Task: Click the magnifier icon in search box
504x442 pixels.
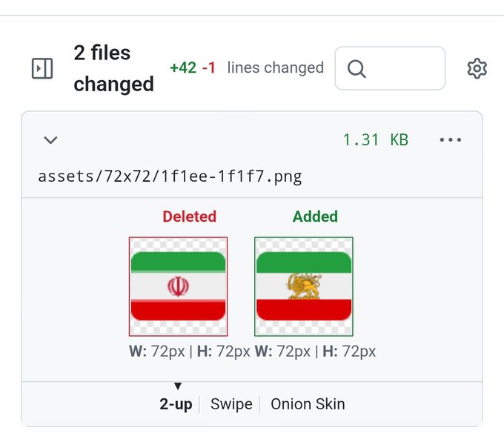Action: [x=357, y=69]
